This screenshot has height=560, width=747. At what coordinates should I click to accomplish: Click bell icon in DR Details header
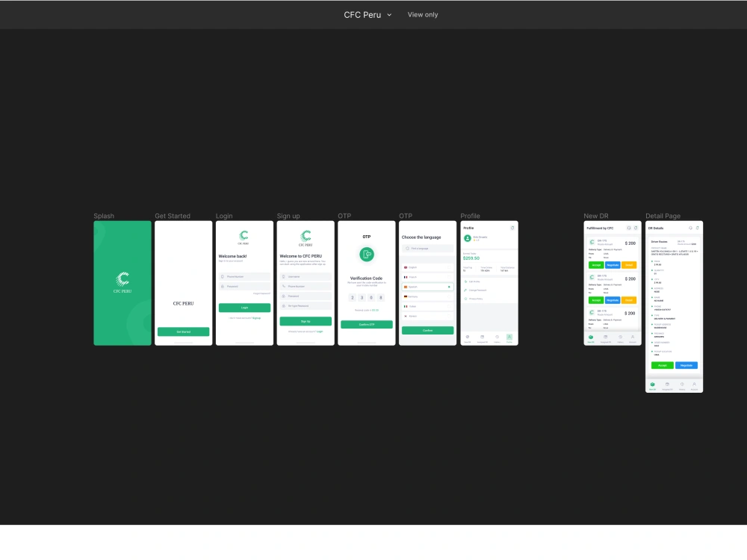click(690, 228)
